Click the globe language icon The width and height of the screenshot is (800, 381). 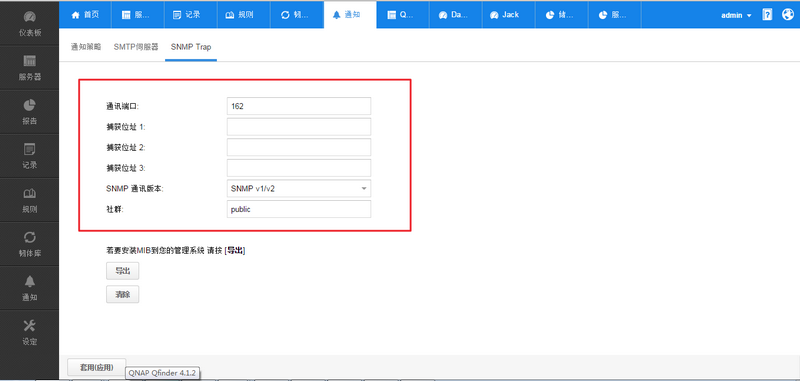click(x=787, y=15)
